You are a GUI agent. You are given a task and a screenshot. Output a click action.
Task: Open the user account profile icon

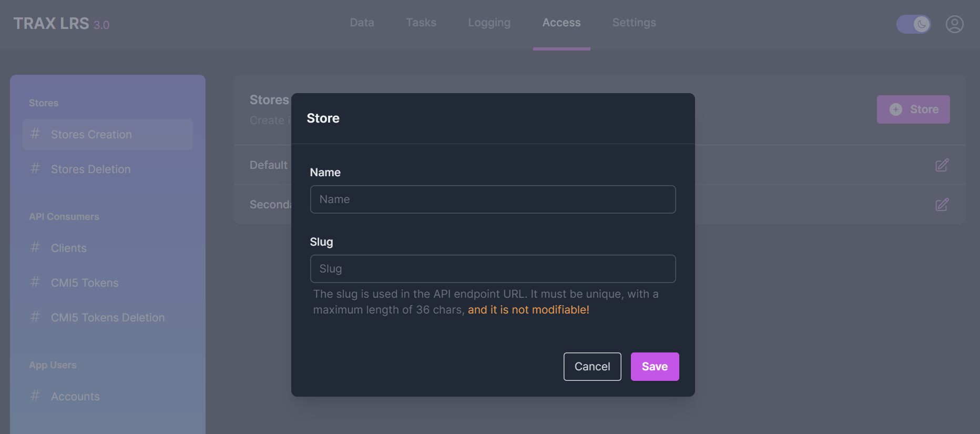point(954,24)
